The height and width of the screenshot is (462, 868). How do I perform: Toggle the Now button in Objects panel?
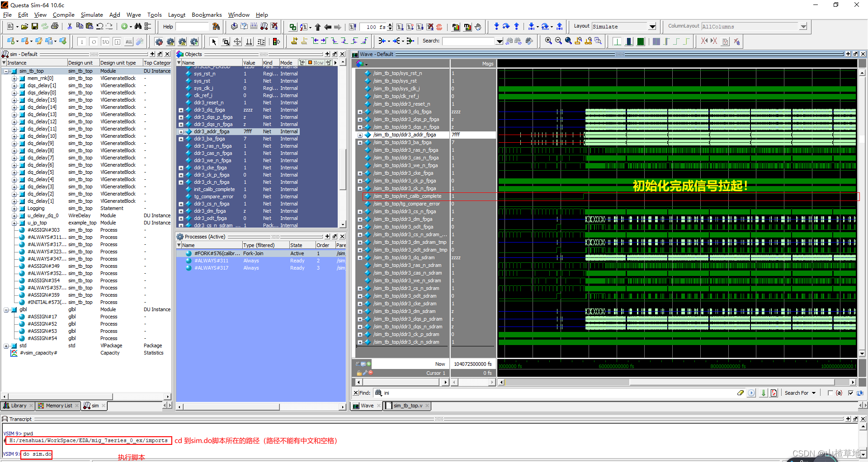tap(316, 63)
